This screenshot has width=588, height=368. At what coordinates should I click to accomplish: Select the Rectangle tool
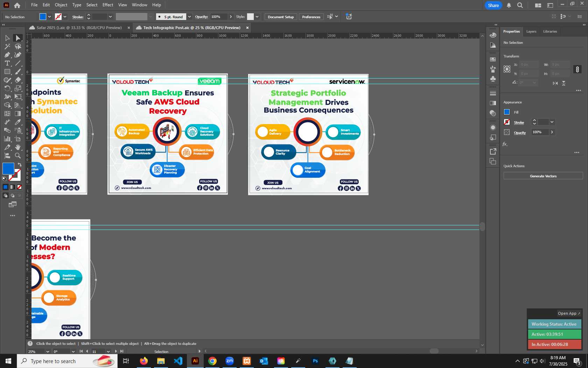tap(7, 71)
